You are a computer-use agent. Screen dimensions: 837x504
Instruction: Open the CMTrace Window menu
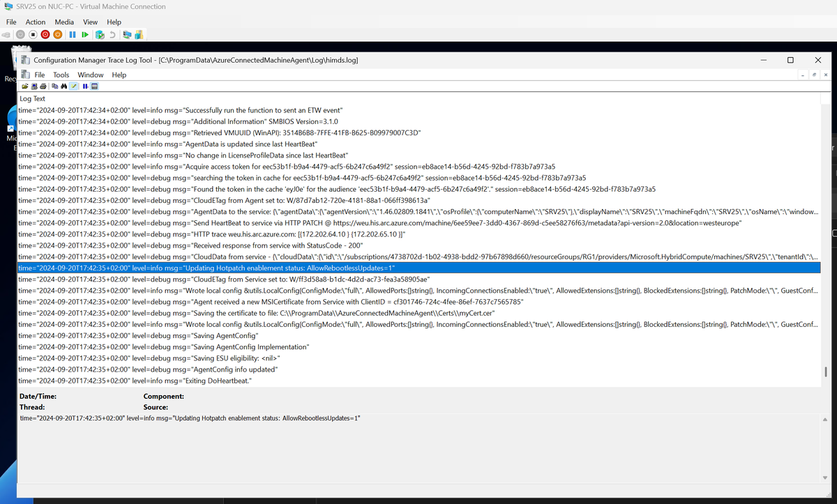91,75
